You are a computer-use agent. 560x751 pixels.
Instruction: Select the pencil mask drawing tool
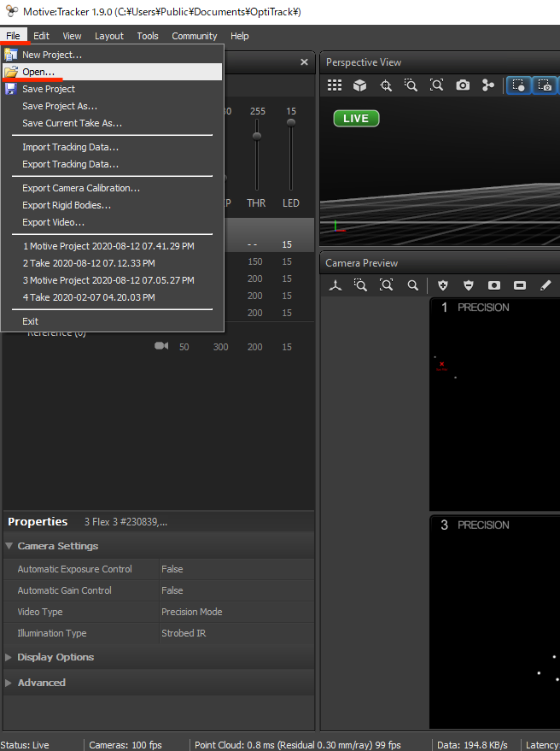[545, 285]
